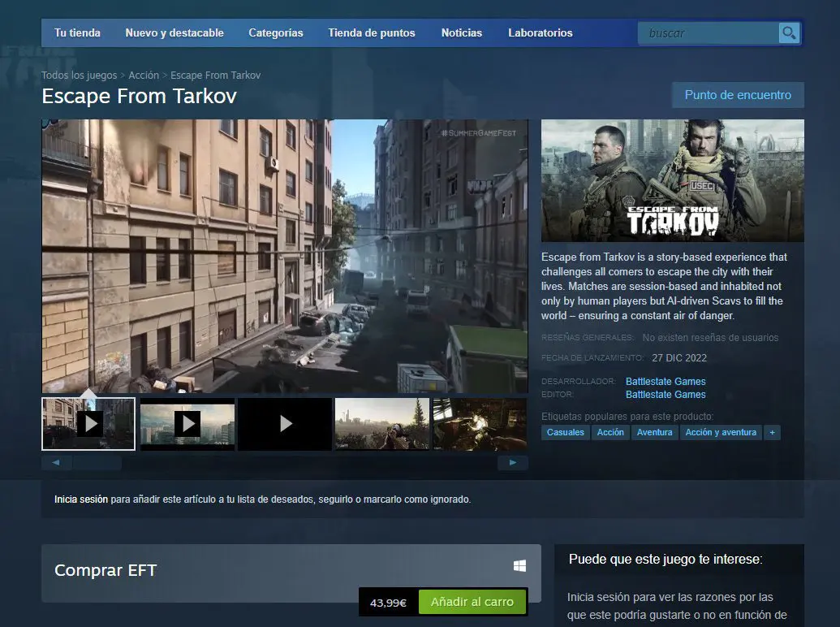Image resolution: width=840 pixels, height=627 pixels.
Task: Open the Laboratorios menu
Action: pos(541,32)
